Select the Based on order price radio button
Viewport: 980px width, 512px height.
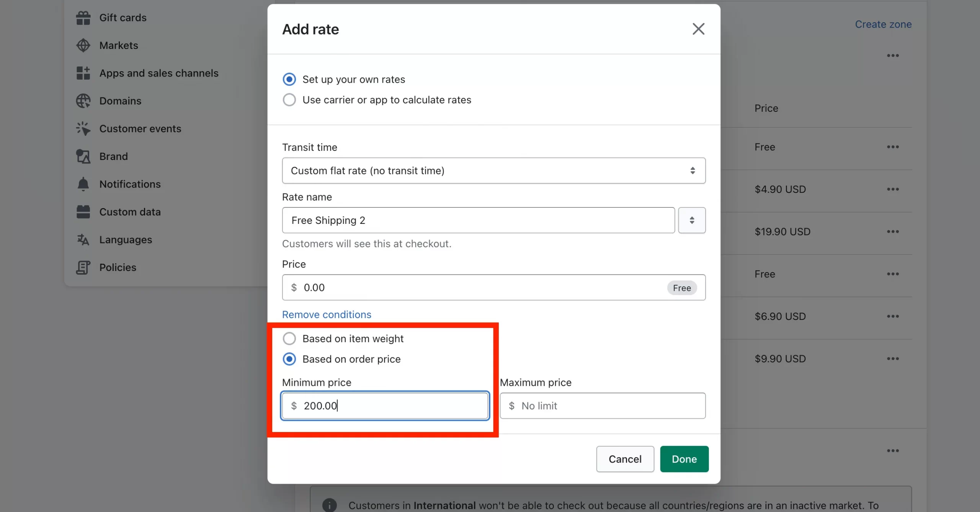pos(289,359)
